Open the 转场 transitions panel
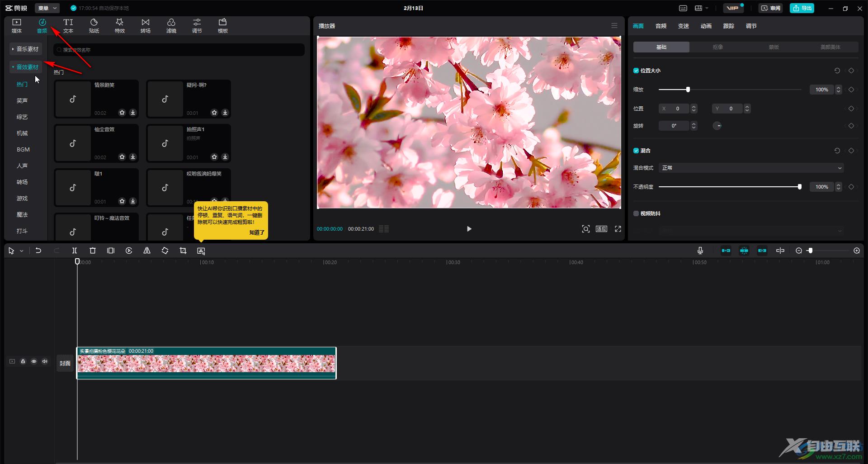Viewport: 868px width, 464px height. click(146, 26)
